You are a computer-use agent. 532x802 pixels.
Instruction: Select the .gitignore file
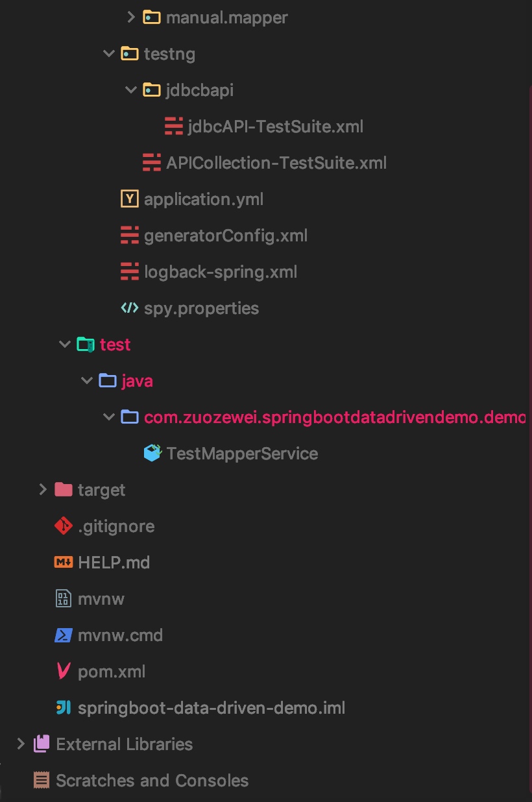point(116,526)
